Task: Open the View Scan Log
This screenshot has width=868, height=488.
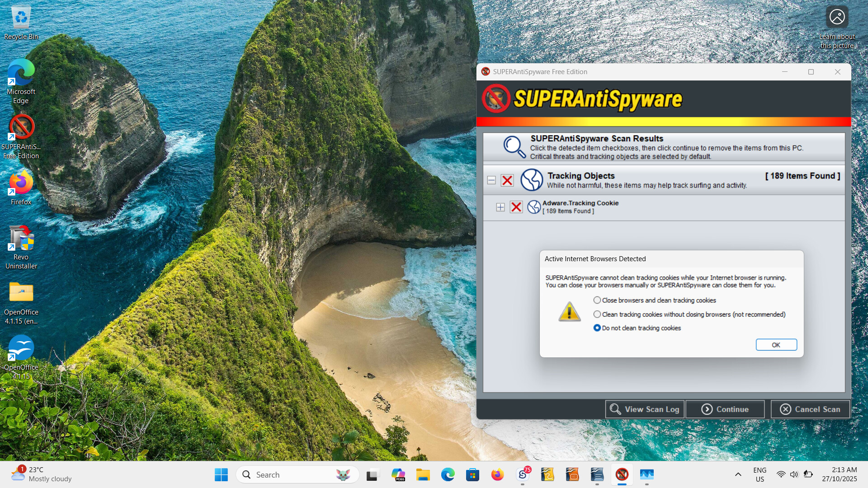Action: pyautogui.click(x=644, y=409)
